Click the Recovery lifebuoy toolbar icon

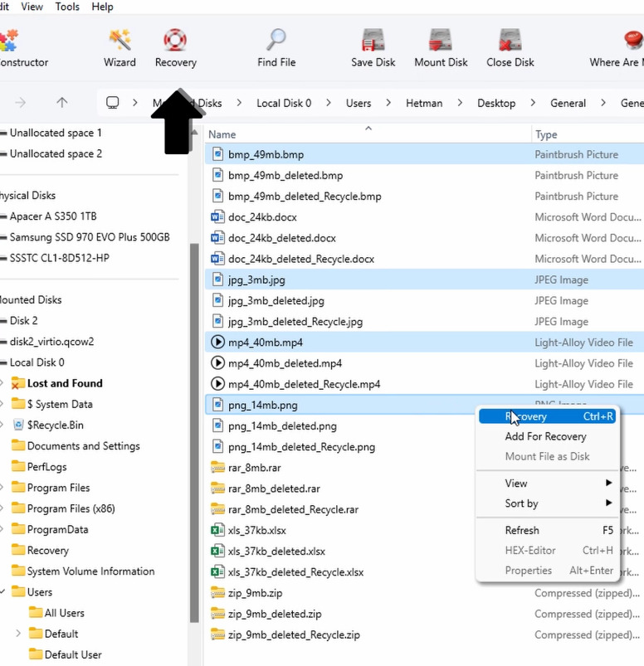pos(175,40)
